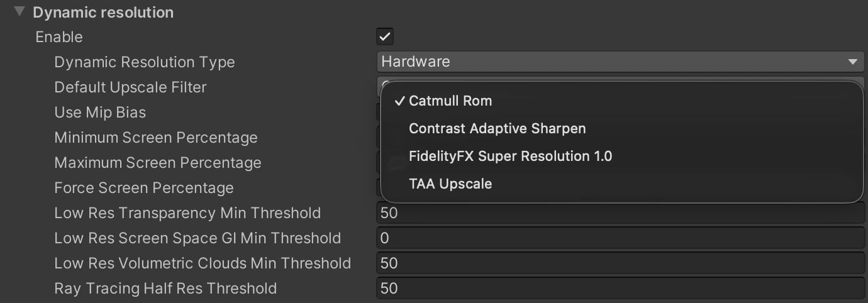Click the Default Upscale Filter label
Image resolution: width=868 pixels, height=303 pixels.
(130, 87)
